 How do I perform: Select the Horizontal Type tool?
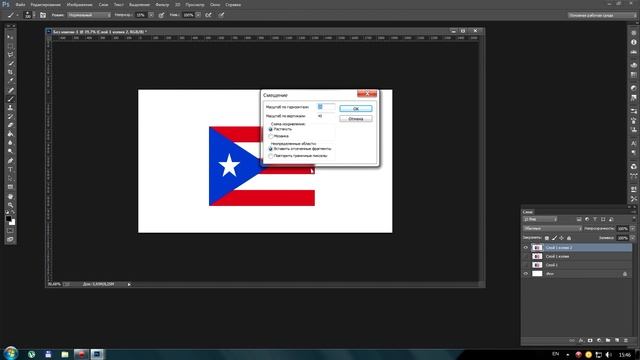point(11,169)
